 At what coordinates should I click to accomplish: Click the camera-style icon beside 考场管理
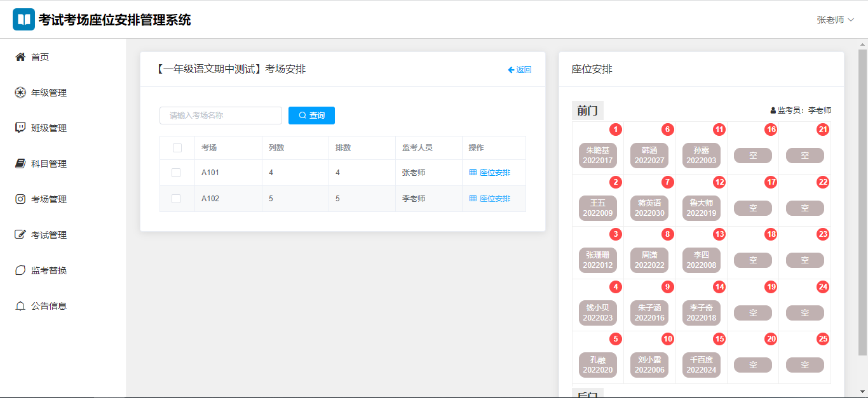tap(20, 199)
